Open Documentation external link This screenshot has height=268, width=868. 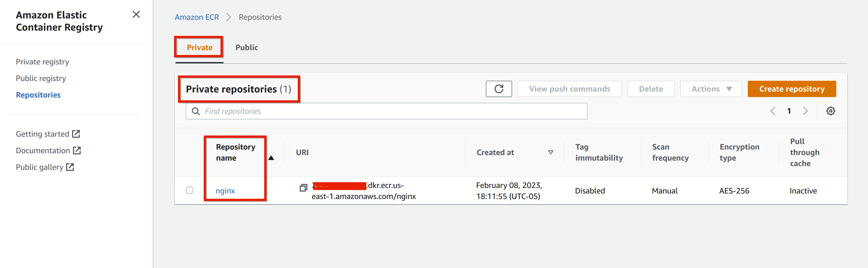click(x=49, y=150)
